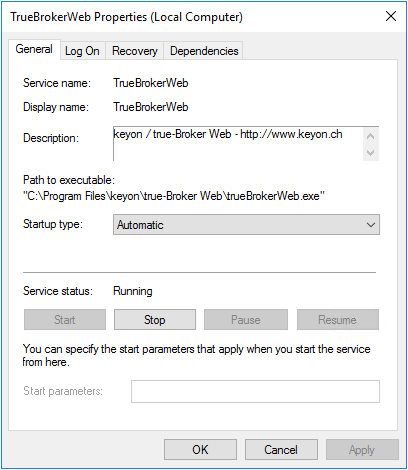This screenshot has height=470, width=408.
Task: Click the 'Service name:' label
Action: tap(57, 83)
